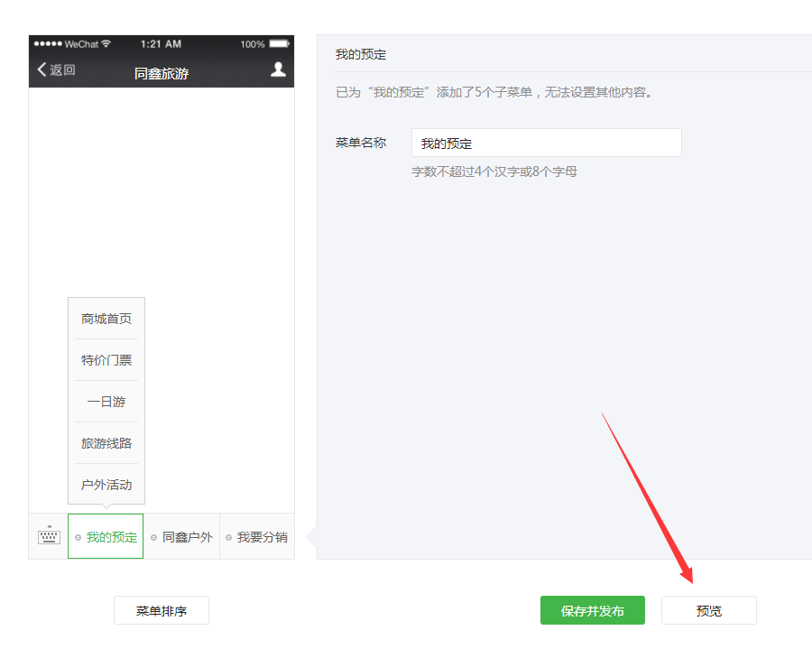
Task: Choose 商城首页 from the submenu
Action: coord(106,319)
